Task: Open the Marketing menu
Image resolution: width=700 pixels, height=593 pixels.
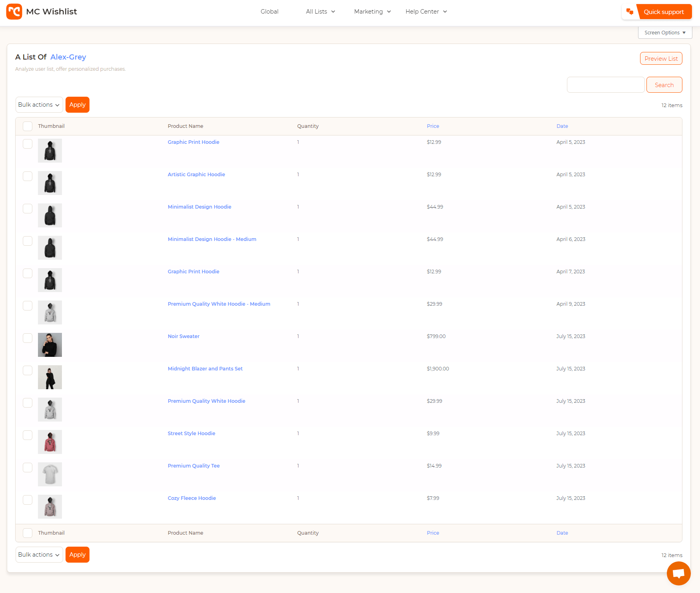Action: tap(372, 12)
